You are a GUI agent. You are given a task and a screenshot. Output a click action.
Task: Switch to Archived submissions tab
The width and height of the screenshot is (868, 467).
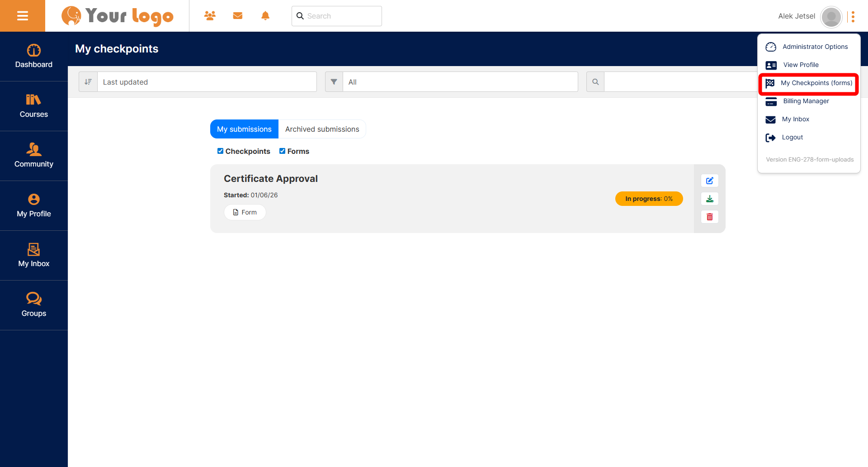pyautogui.click(x=322, y=129)
